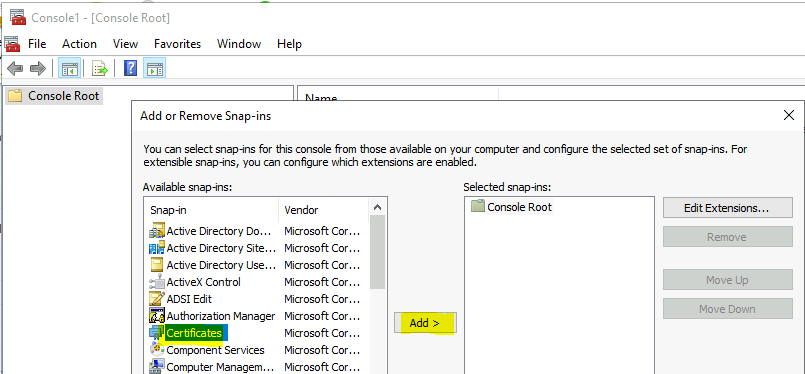Open the Help menu

289,44
